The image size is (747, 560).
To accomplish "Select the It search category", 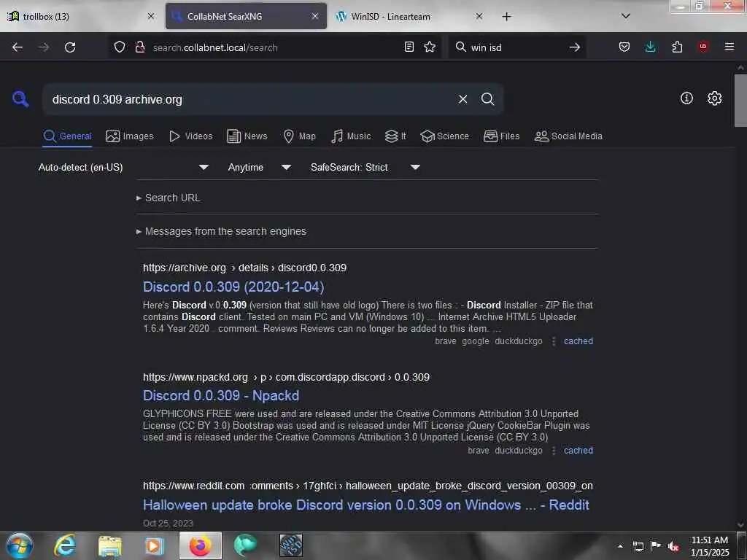I will point(395,136).
